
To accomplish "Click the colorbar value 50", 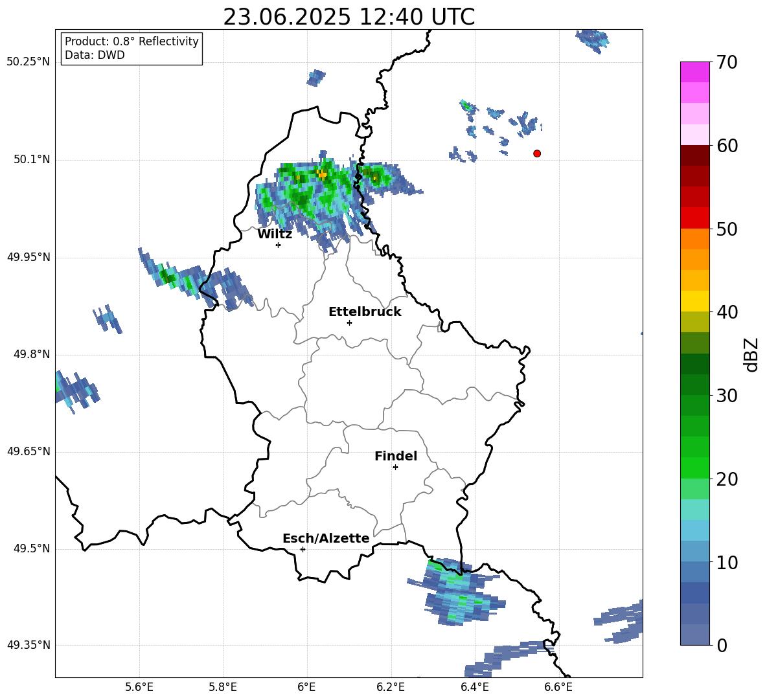I will coord(727,229).
